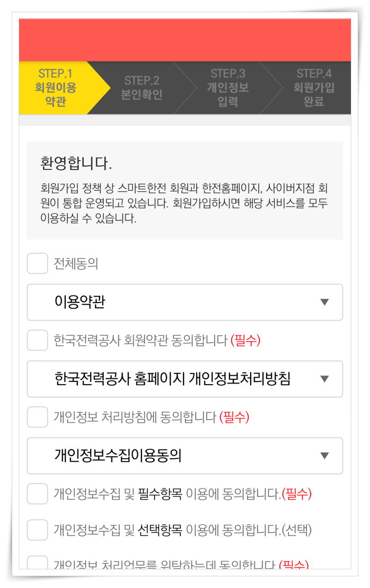Click the 한국전력공사 홈페이지 개인정보처리방침 title

coord(172,379)
